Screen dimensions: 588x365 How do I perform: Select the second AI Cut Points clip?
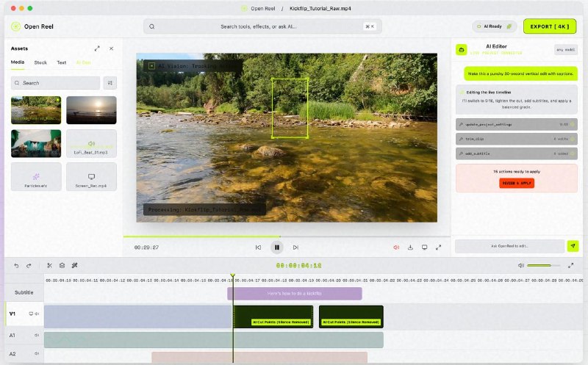tap(351, 317)
